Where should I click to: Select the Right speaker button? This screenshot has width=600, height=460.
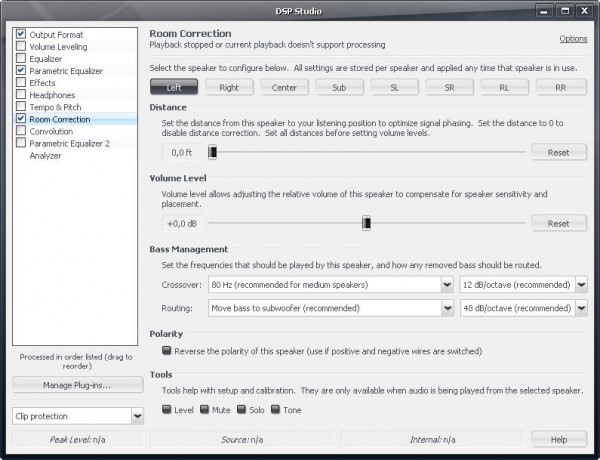point(229,87)
